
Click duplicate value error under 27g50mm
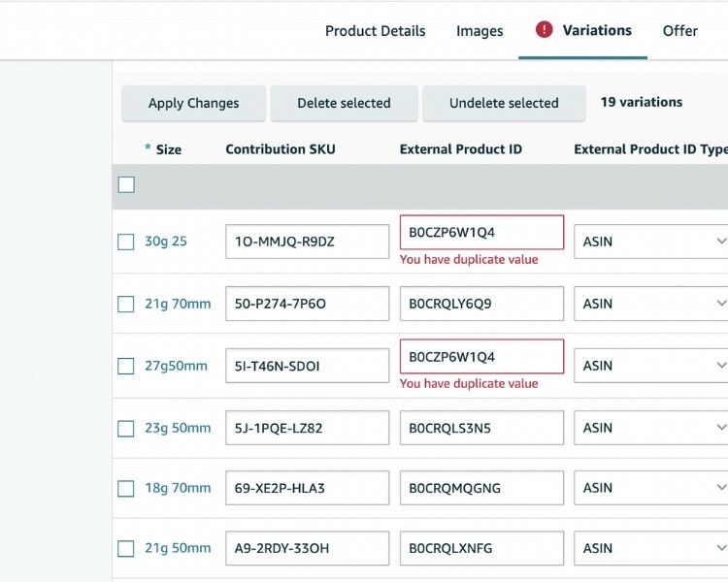(469, 384)
